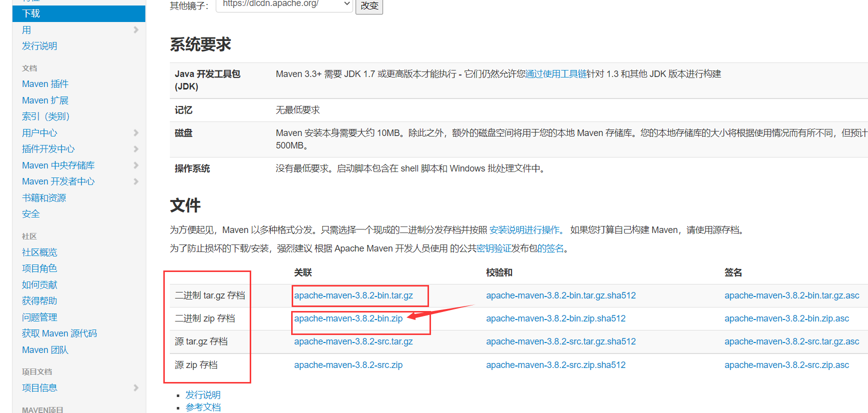Follow the 通过使用工具链 link

[x=556, y=74]
